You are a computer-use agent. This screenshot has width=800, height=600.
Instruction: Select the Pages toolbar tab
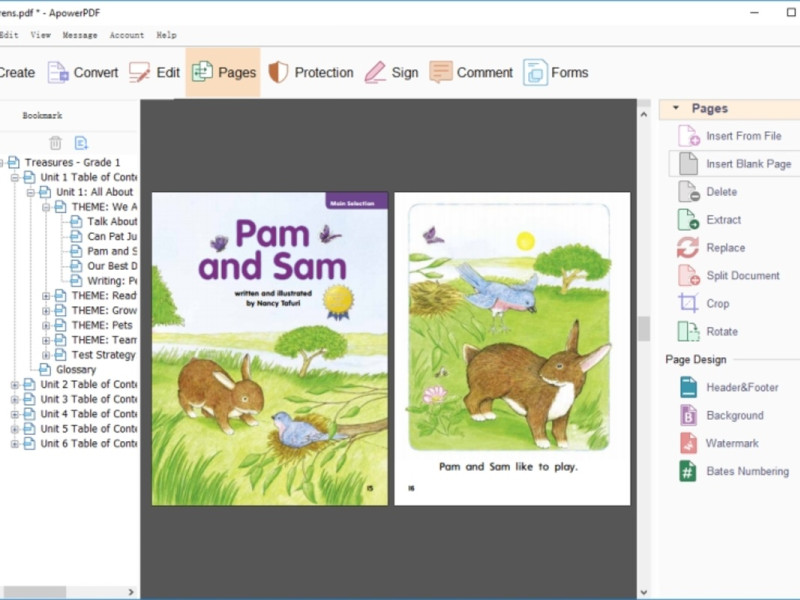pos(223,72)
